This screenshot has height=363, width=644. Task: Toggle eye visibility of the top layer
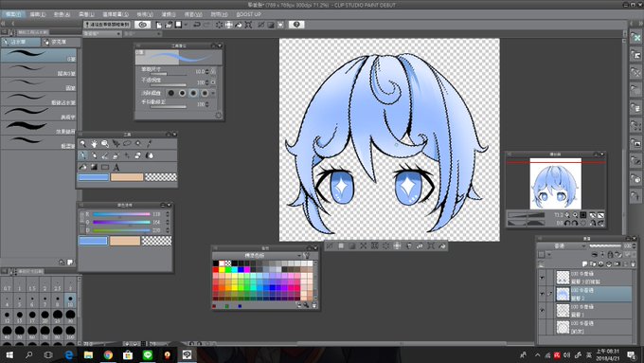point(542,278)
